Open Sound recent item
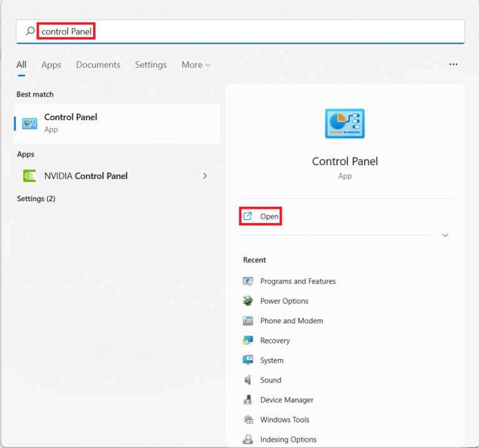Viewport: 479px width, 448px height. click(x=262, y=380)
